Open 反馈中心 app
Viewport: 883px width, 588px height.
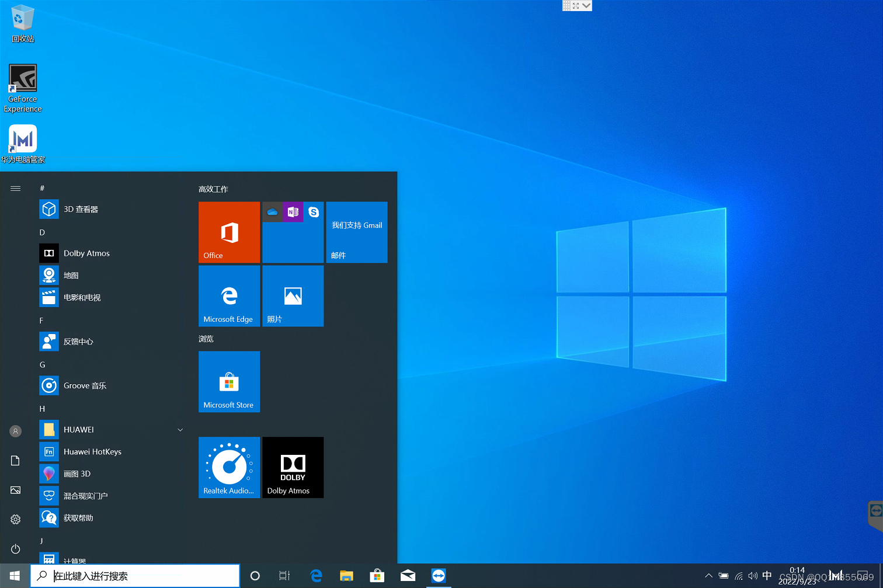111,342
